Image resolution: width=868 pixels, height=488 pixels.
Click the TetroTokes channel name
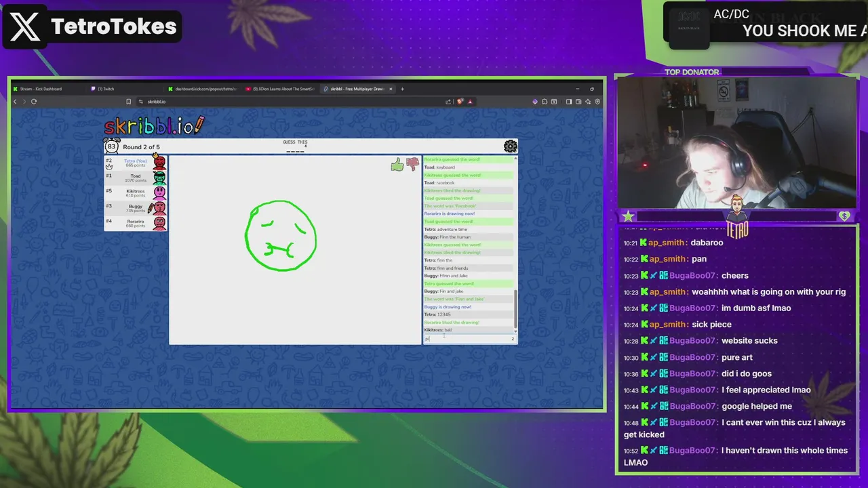114,27
